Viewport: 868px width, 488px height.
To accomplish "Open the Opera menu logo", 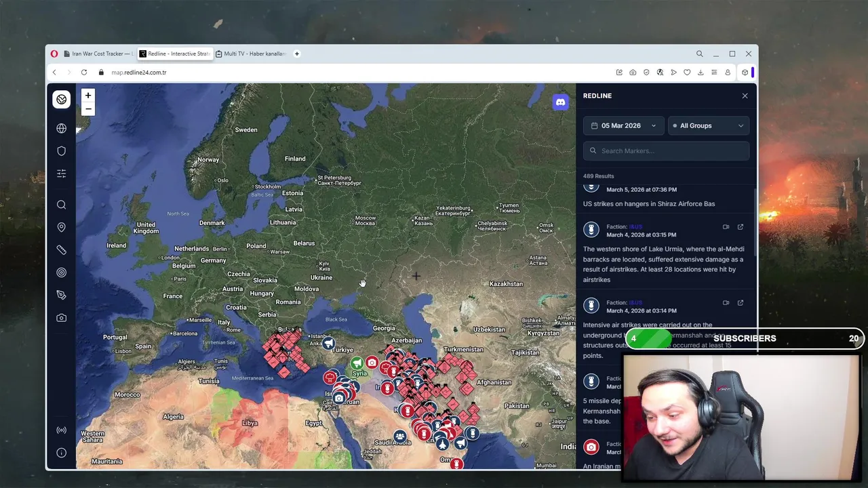I will tap(54, 54).
